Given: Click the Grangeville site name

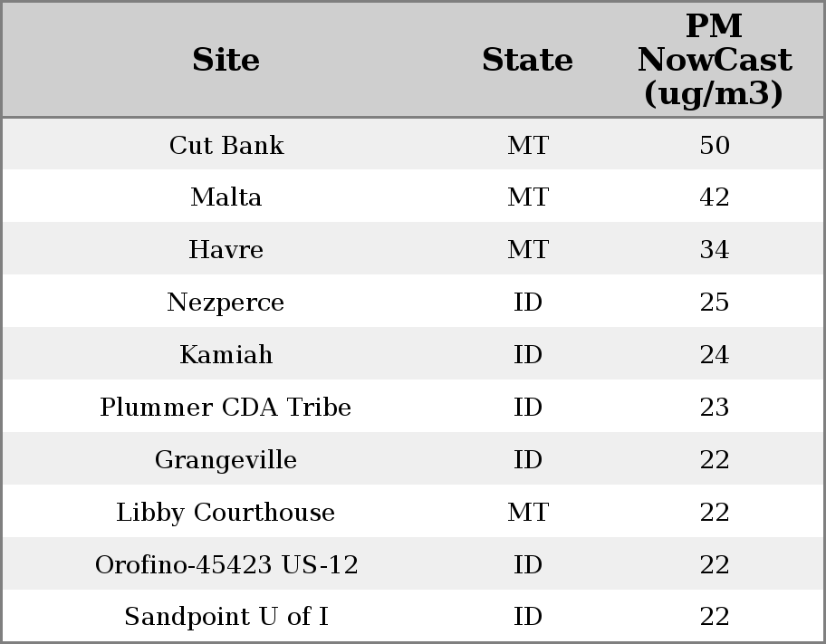Looking at the screenshot, I should (226, 460).
